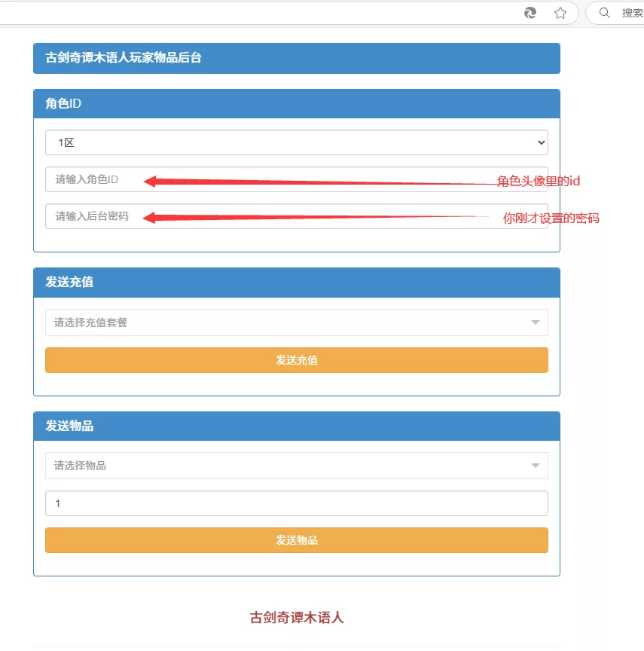The height and width of the screenshot is (651, 644).
Task: Click the orange 发送充值 button
Action: [x=297, y=360]
